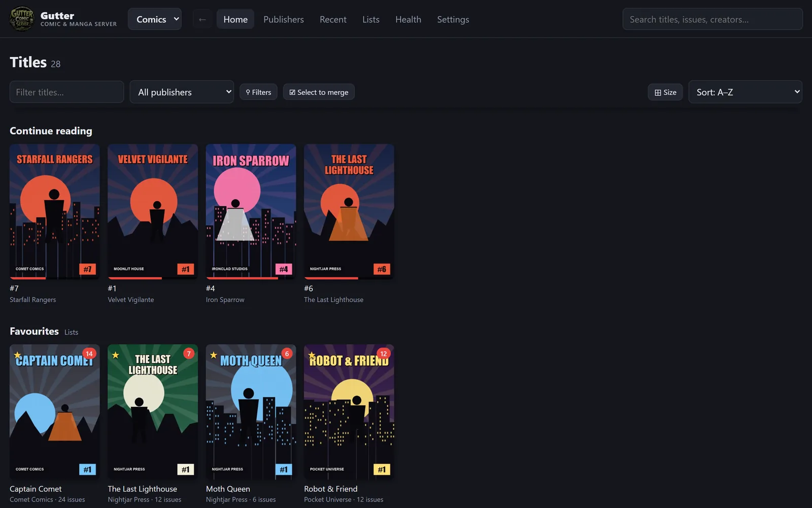The height and width of the screenshot is (508, 812).
Task: Change the Sort: A–Z dropdown
Action: click(x=745, y=92)
